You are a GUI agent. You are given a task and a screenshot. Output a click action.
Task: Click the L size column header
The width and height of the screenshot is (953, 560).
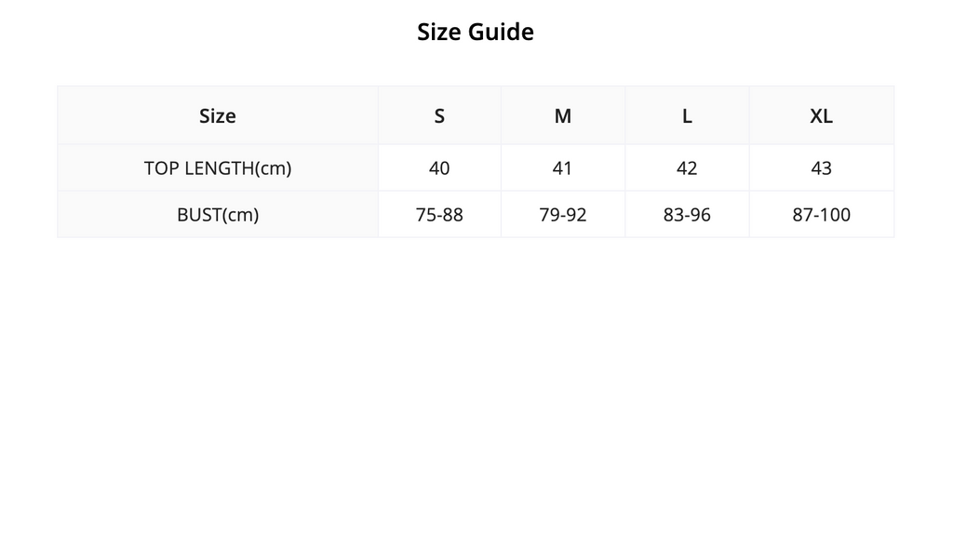point(687,115)
